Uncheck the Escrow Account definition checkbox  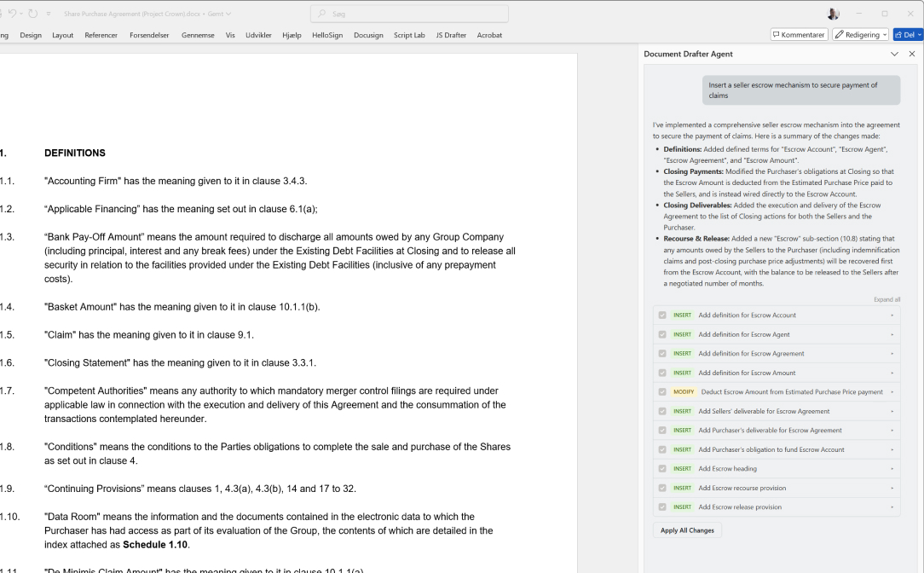coord(662,315)
